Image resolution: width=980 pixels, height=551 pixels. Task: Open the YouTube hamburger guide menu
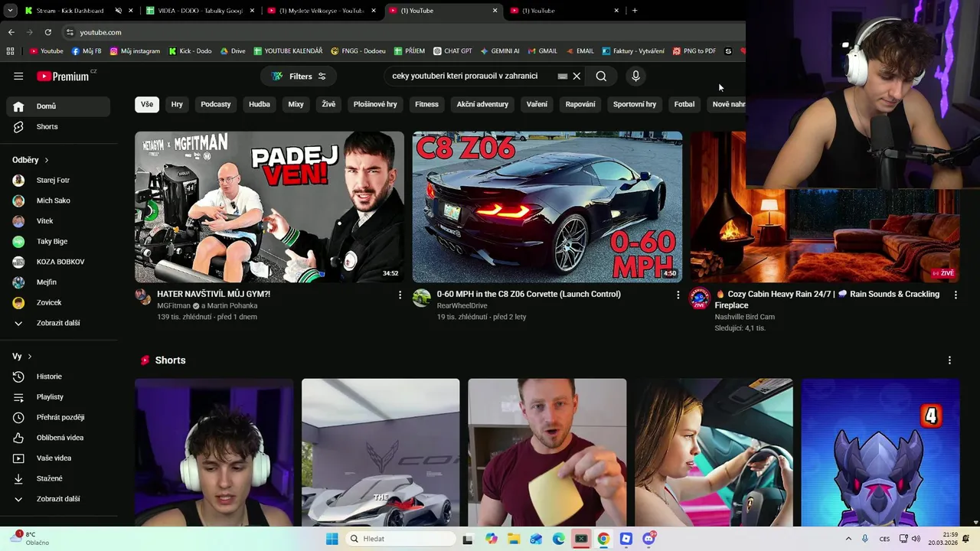tap(18, 76)
